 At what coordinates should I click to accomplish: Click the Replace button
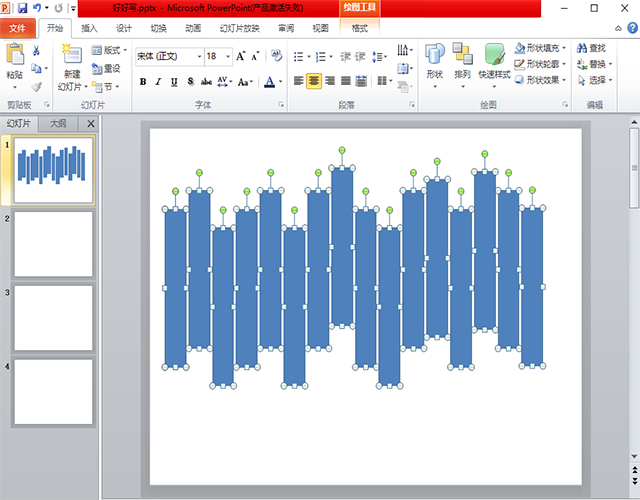click(594, 64)
